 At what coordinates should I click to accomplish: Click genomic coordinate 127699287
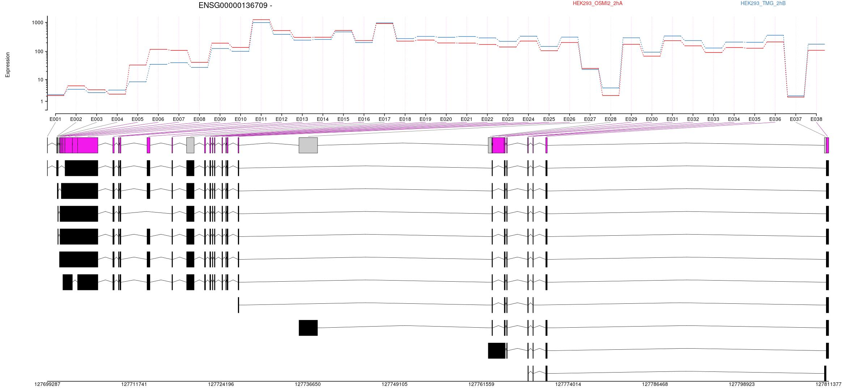coord(47,384)
